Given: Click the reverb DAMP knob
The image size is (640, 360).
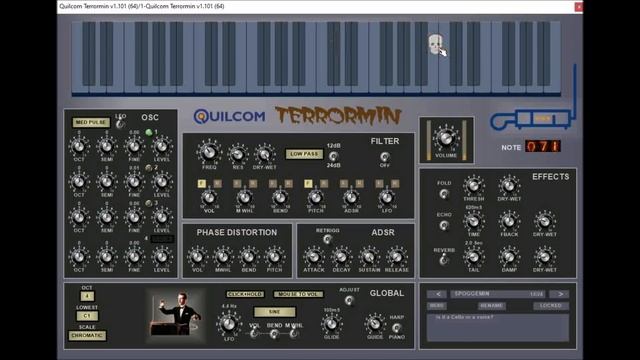Looking at the screenshot, I should [509, 257].
